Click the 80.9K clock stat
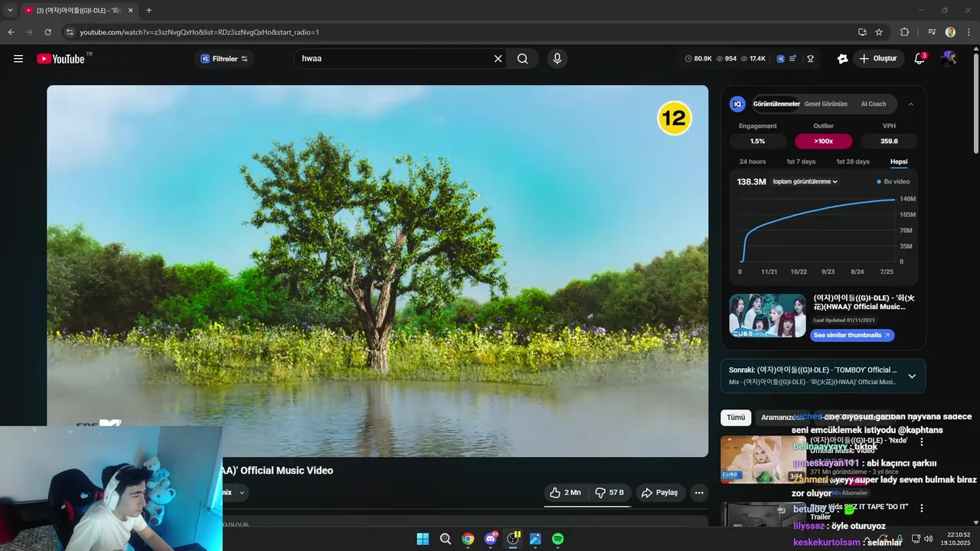The height and width of the screenshot is (551, 980). pos(698,59)
